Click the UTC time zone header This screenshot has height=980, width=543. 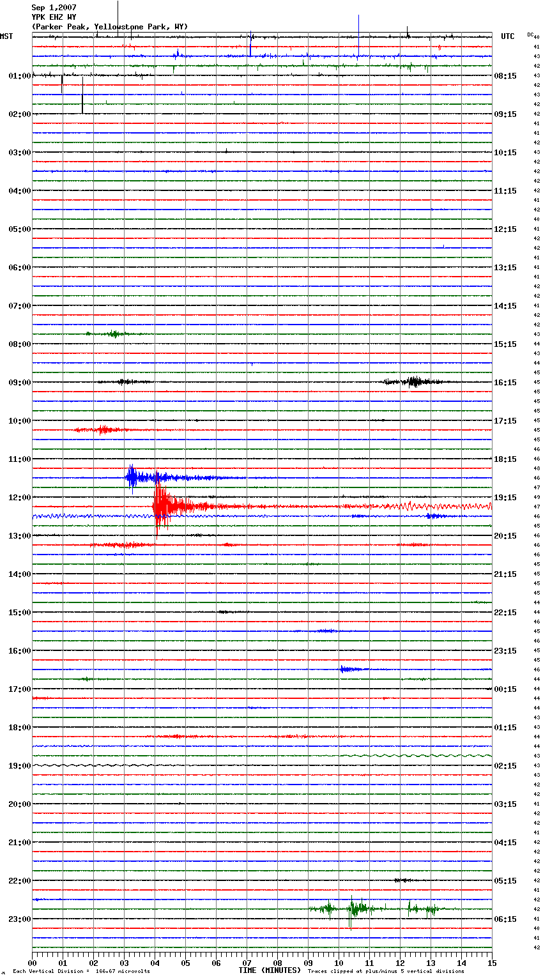(508, 36)
